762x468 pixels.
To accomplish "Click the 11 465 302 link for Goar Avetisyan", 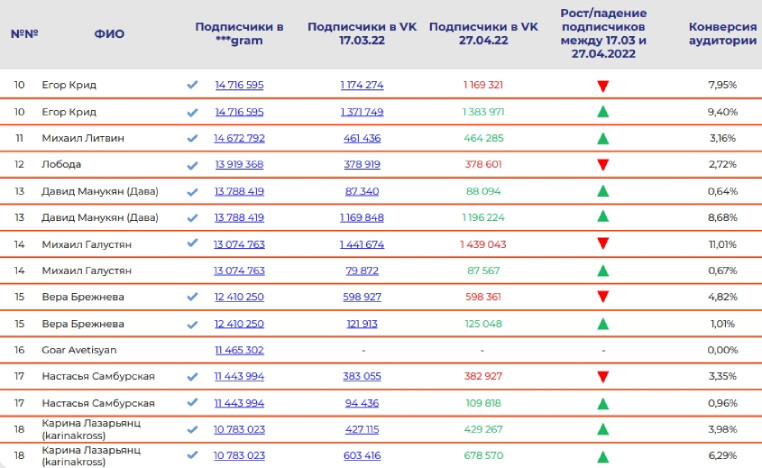I will point(239,350).
